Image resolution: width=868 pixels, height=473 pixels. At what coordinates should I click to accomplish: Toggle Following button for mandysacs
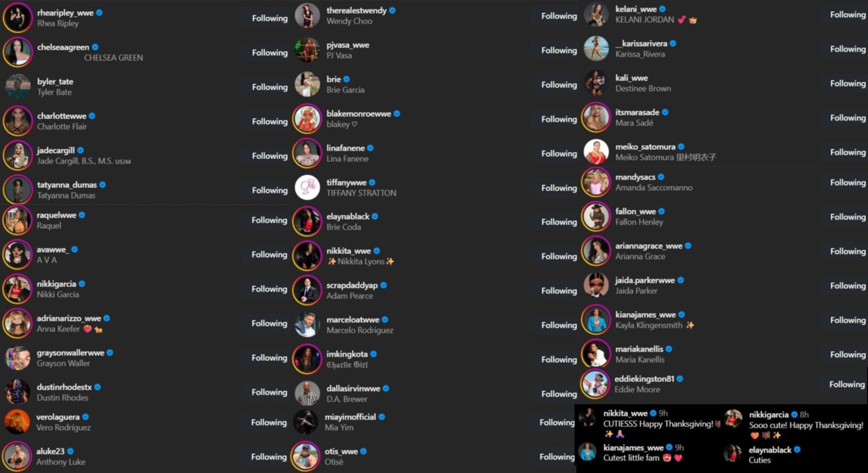848,183
